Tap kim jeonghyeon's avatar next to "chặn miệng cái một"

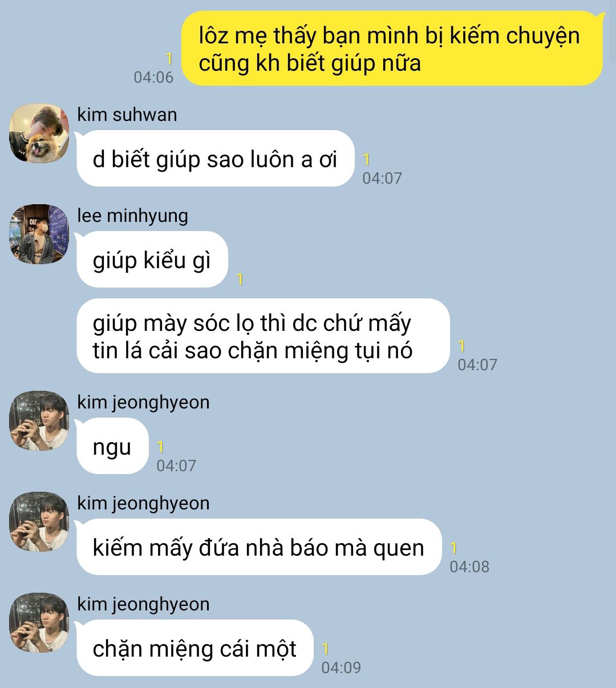(39, 623)
